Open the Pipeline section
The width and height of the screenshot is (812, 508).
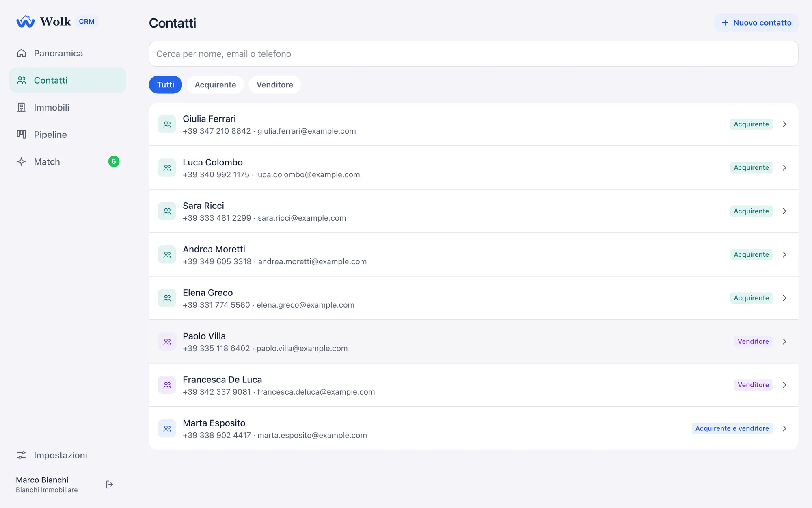point(67,135)
